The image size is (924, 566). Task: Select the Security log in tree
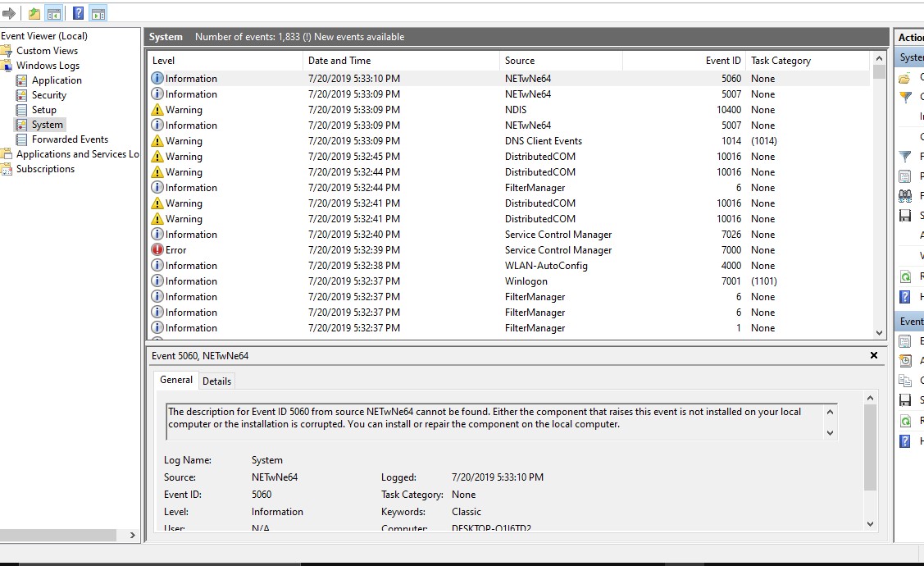pos(48,95)
